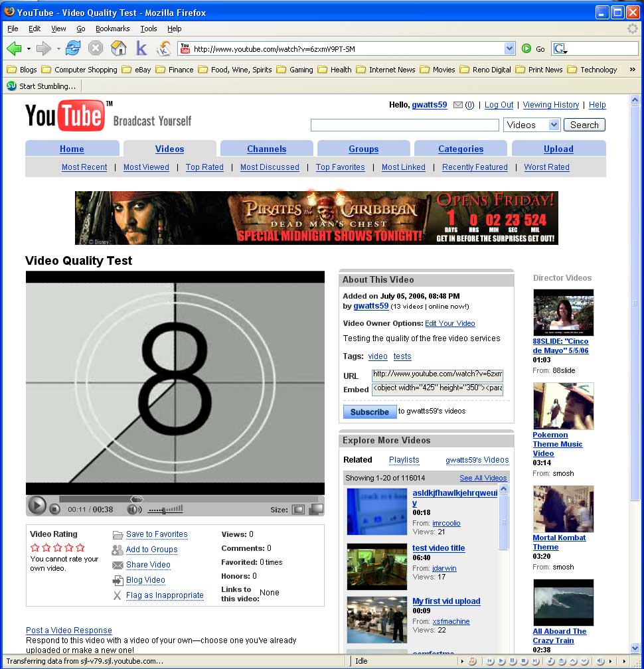Expand the address bar URL dropdown
The image size is (644, 669).
509,48
